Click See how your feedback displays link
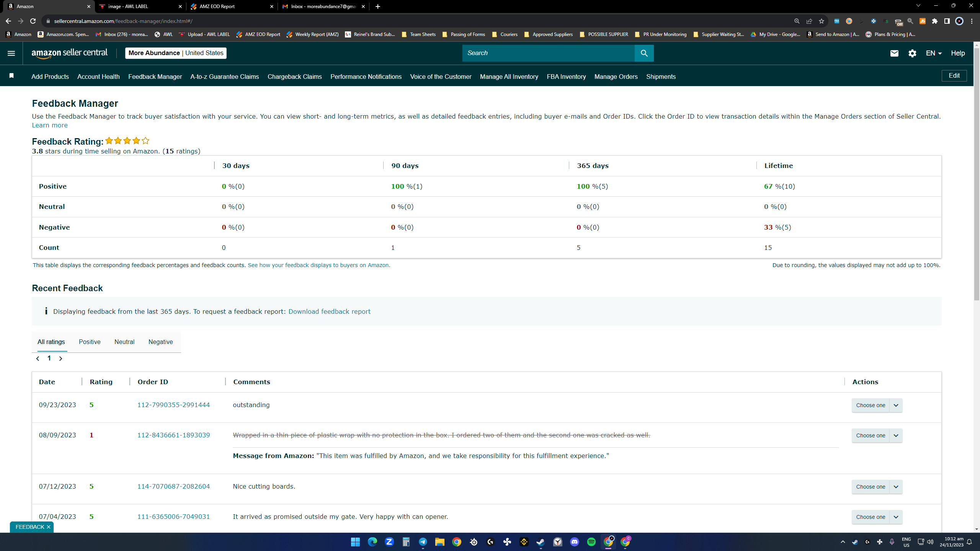Viewport: 980px width, 551px height. [319, 265]
